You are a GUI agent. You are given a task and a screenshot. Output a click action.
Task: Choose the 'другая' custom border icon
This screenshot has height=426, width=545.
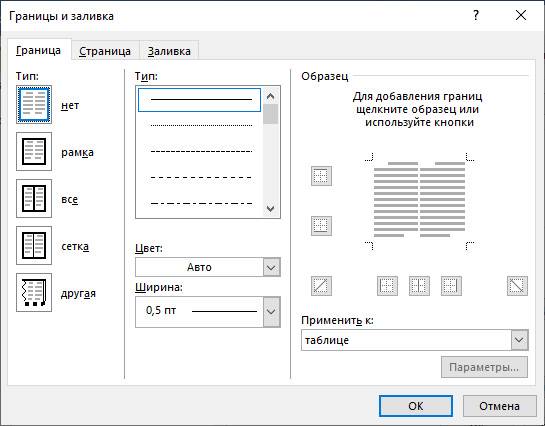[x=34, y=292]
